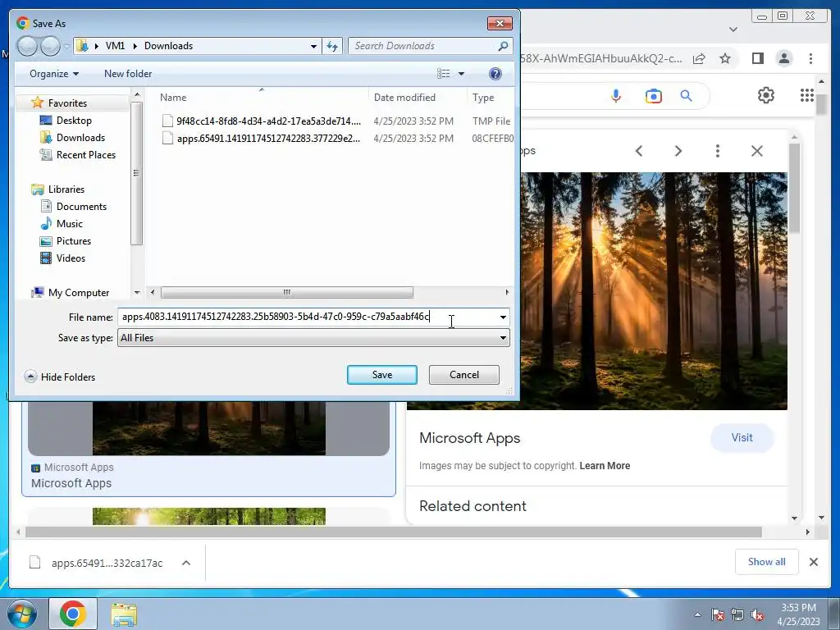This screenshot has height=630, width=840.
Task: Select Downloads in the address breadcrumb
Action: click(169, 46)
